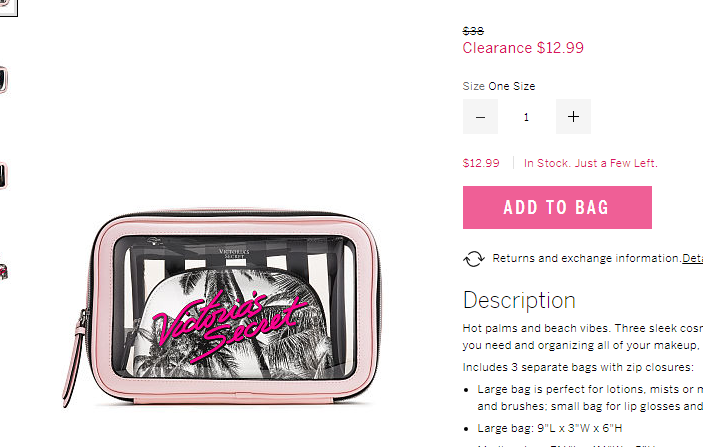Click the pink Victoria's Secret script logo on bag
This screenshot has height=447, width=703.
coord(230,325)
